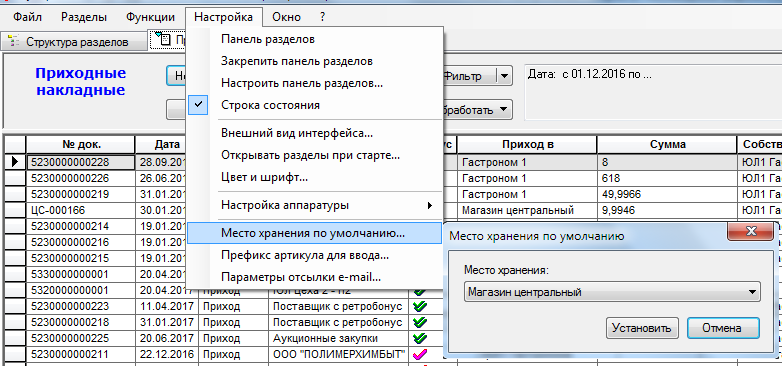The width and height of the screenshot is (782, 366).
Task: Select document ЦС-000166 cell
Action: coord(81,210)
